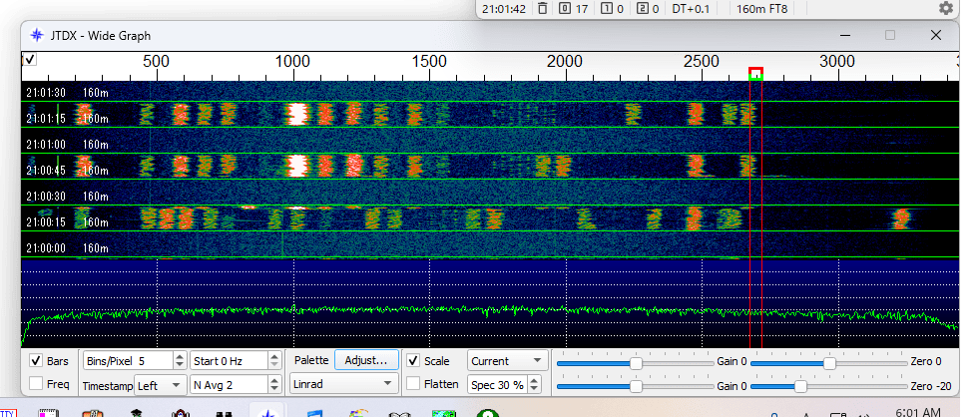Click the red and green frequency marker on the scale

[755, 74]
